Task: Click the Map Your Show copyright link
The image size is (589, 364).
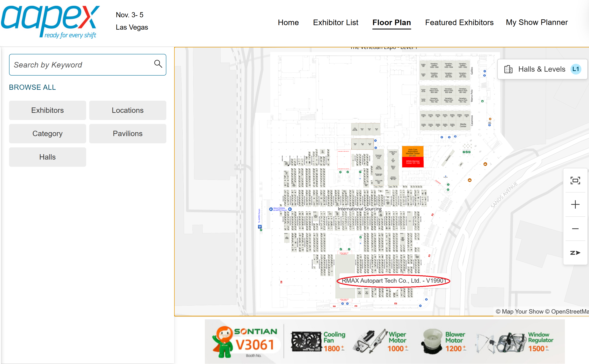Action: click(519, 311)
